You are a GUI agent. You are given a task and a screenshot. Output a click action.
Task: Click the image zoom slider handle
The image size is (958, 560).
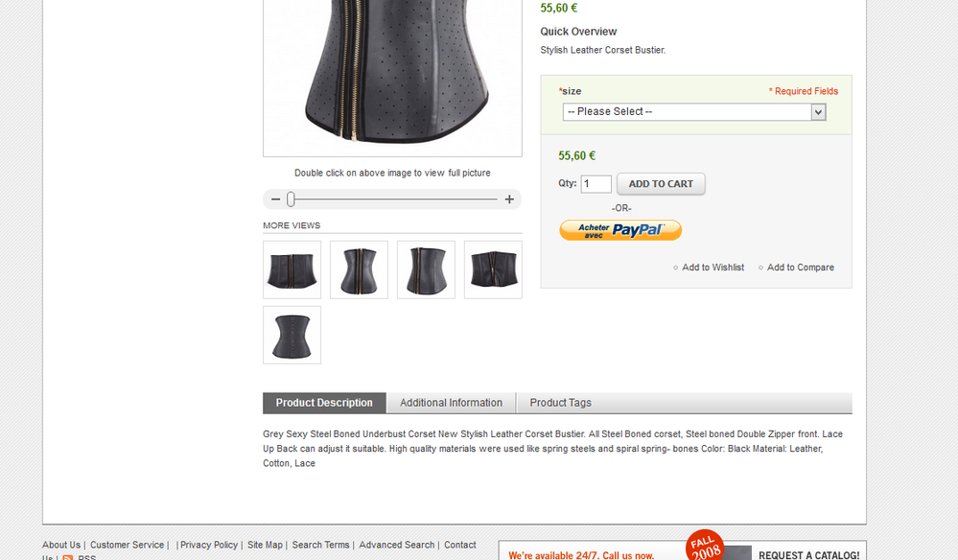tap(291, 199)
